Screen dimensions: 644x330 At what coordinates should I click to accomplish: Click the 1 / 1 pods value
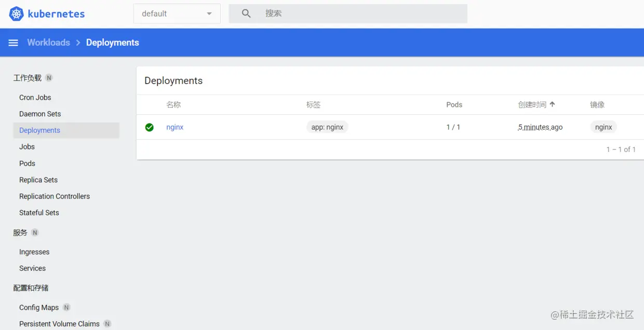coord(453,127)
